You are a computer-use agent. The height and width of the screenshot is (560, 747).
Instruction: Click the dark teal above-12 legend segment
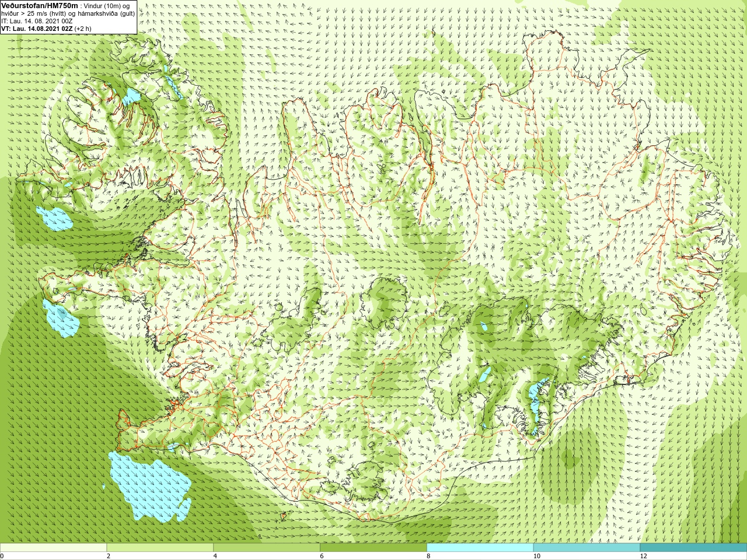pos(693,548)
